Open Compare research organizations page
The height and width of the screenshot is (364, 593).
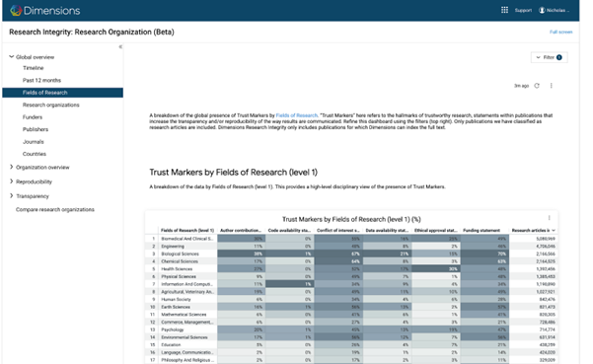coord(55,209)
